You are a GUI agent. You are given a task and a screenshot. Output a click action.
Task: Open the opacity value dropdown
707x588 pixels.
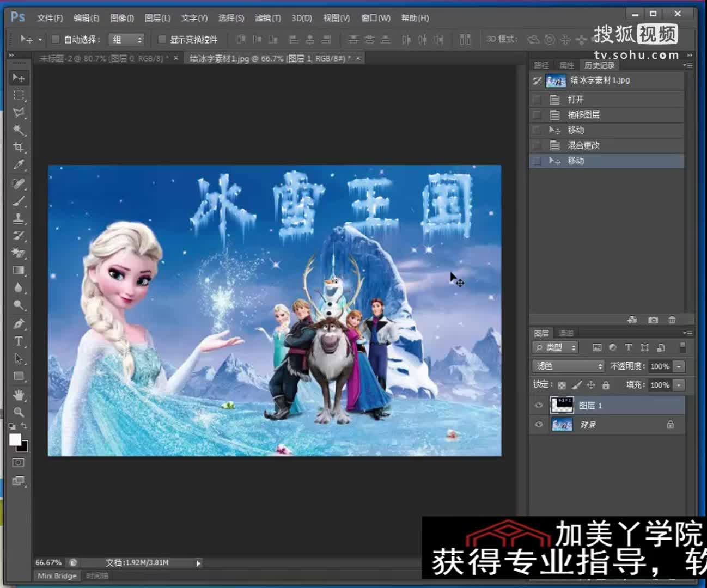tap(679, 366)
